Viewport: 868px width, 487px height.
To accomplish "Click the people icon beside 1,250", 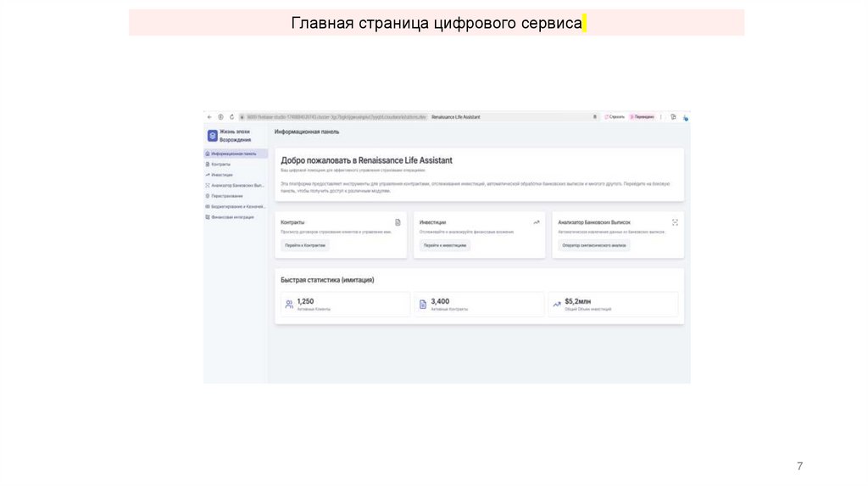I will click(x=289, y=305).
